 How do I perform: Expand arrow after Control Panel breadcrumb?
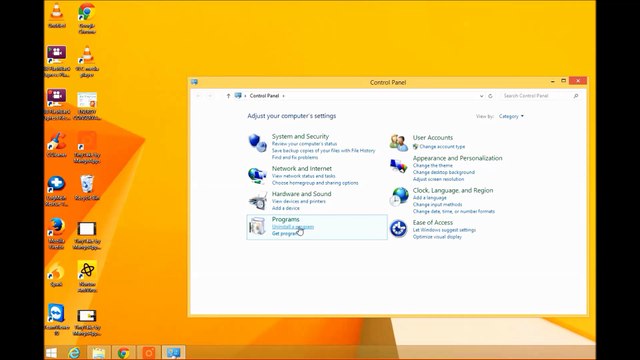click(284, 96)
